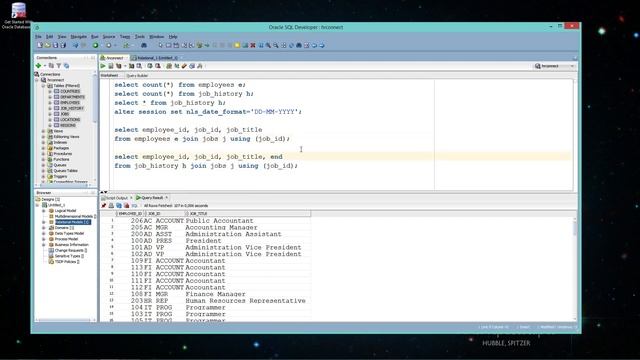The height and width of the screenshot is (360, 640).
Task: Expand the Views node in Connections tree
Action: coord(43,131)
